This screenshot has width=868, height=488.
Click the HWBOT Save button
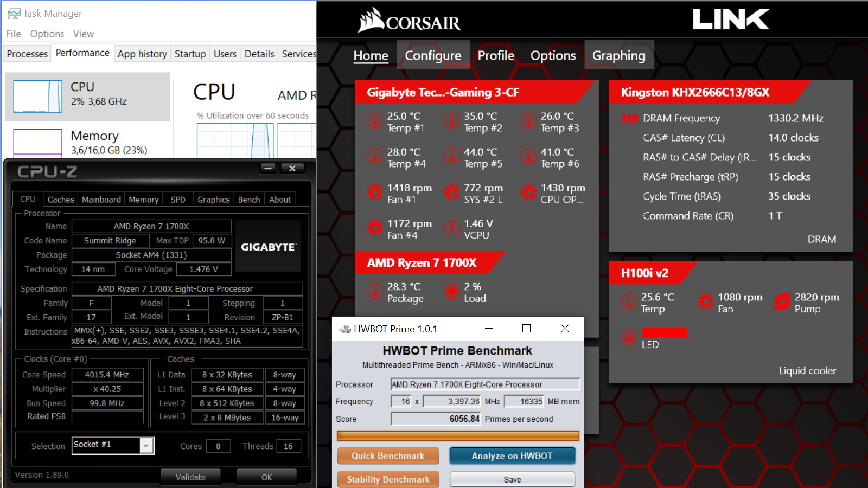[x=512, y=479]
